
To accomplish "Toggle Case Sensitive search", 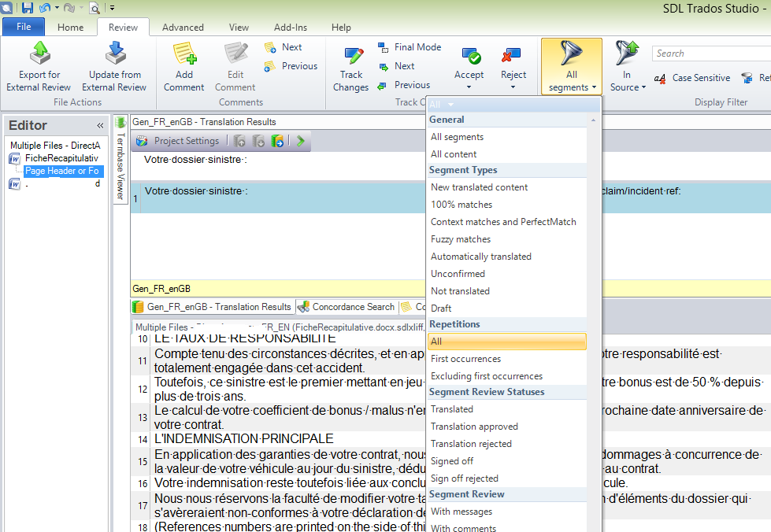I will [x=691, y=78].
